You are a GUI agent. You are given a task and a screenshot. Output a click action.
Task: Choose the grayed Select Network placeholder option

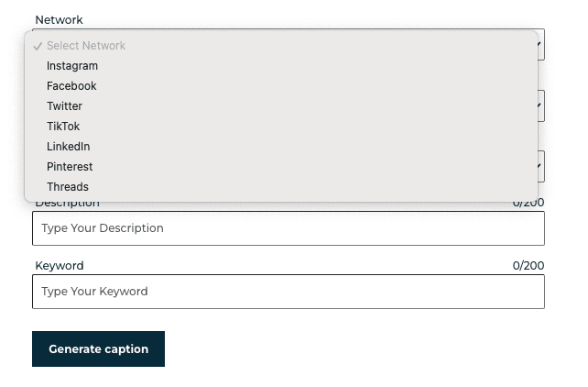point(86,46)
